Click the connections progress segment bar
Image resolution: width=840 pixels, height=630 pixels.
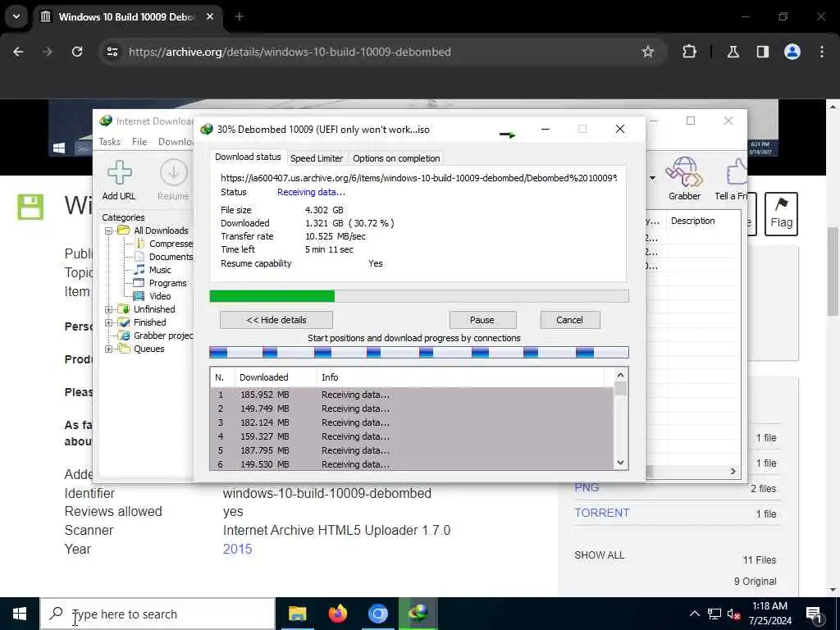[x=419, y=352]
